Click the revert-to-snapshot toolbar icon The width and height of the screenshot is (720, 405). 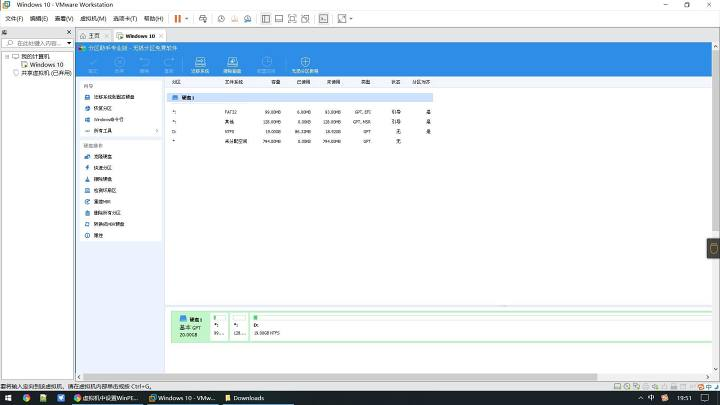(234, 19)
